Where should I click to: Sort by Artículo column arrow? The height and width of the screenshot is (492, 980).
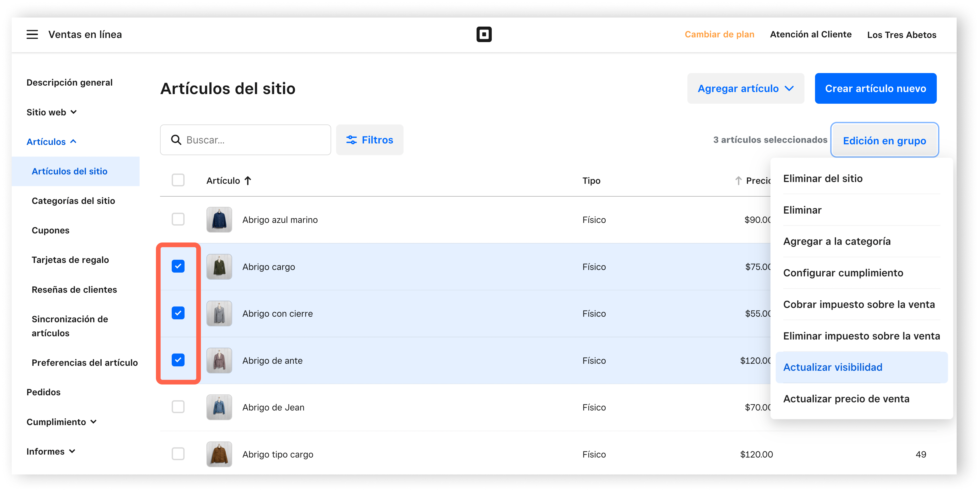[248, 180]
